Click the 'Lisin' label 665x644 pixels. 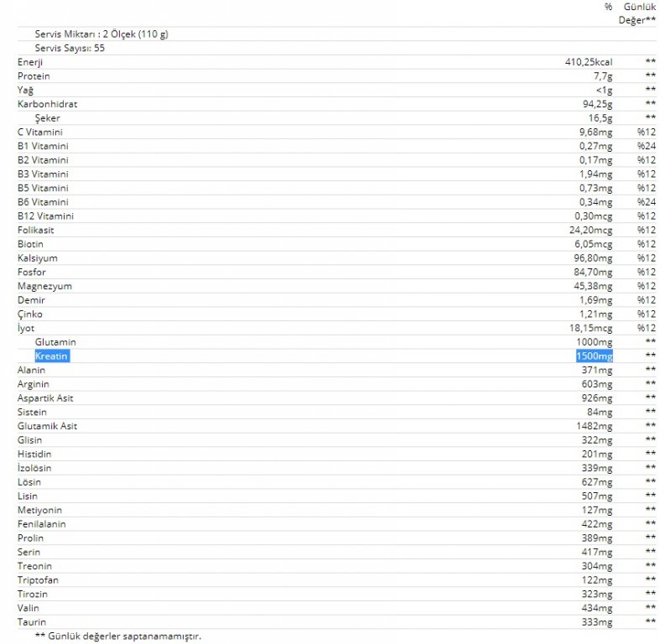tap(27, 496)
